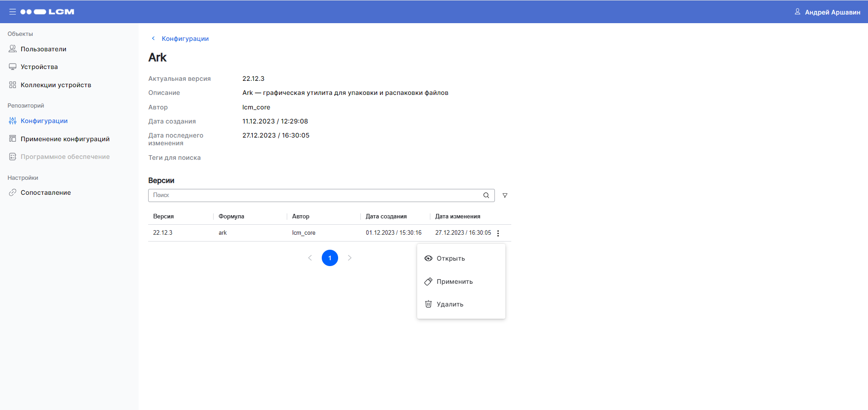Viewport: 868px width, 410px height.
Task: Click the Конфигурации sidebar icon
Action: tap(13, 121)
